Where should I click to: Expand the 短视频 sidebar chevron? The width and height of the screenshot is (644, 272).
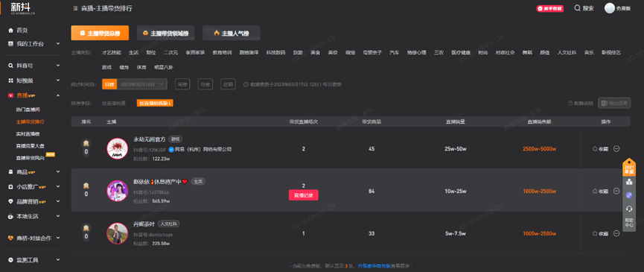tap(58, 80)
